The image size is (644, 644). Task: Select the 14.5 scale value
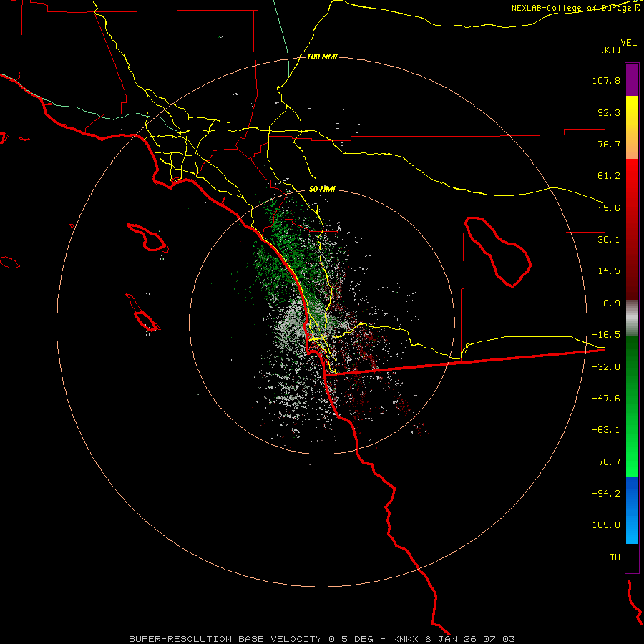click(x=609, y=271)
